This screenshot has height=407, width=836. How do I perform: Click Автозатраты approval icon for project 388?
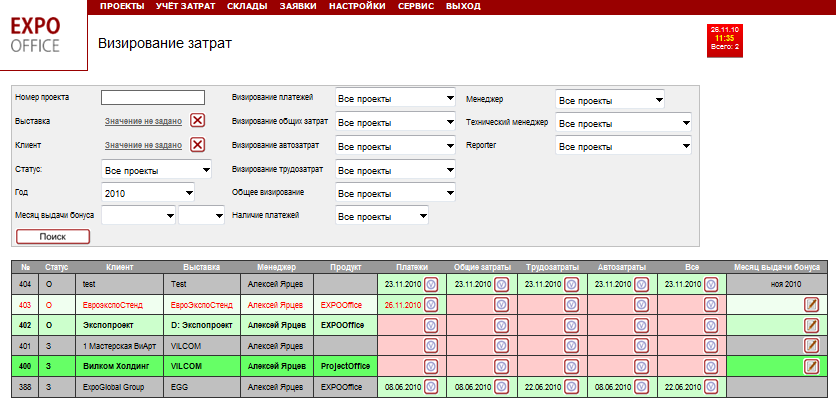click(642, 388)
